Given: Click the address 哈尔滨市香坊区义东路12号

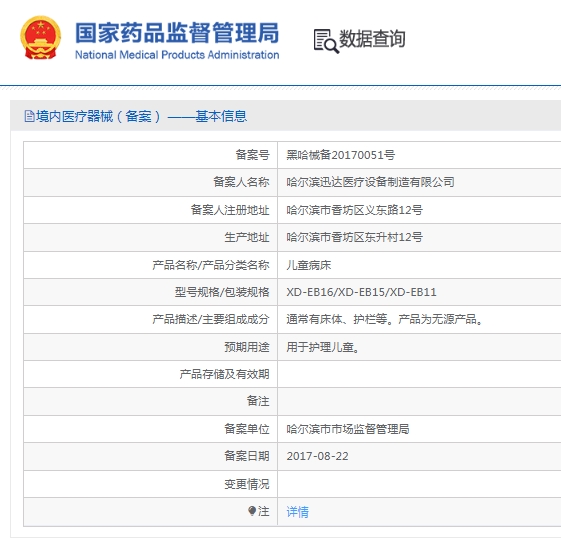Looking at the screenshot, I should 354,210.
